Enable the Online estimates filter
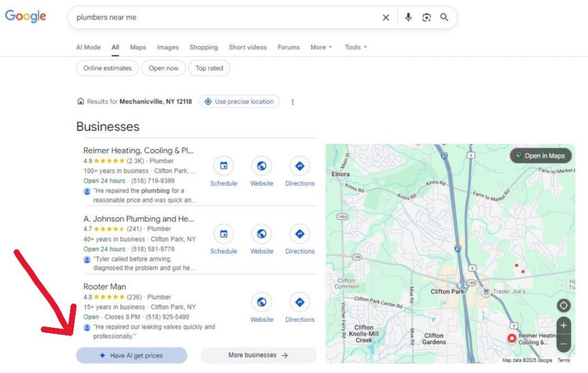 tap(107, 68)
